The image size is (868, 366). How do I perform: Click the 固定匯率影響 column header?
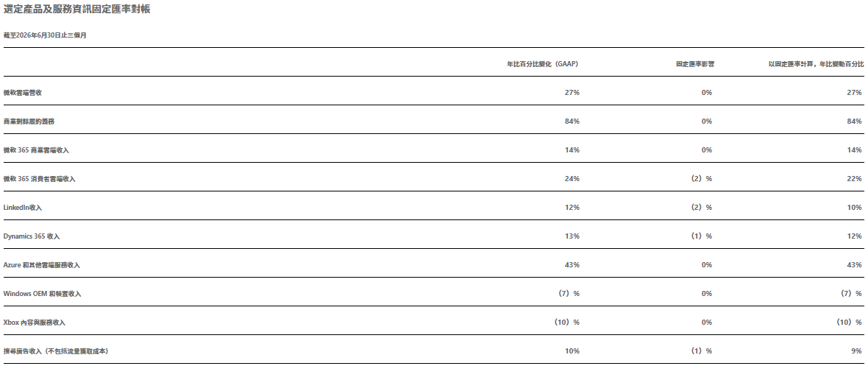pyautogui.click(x=694, y=64)
